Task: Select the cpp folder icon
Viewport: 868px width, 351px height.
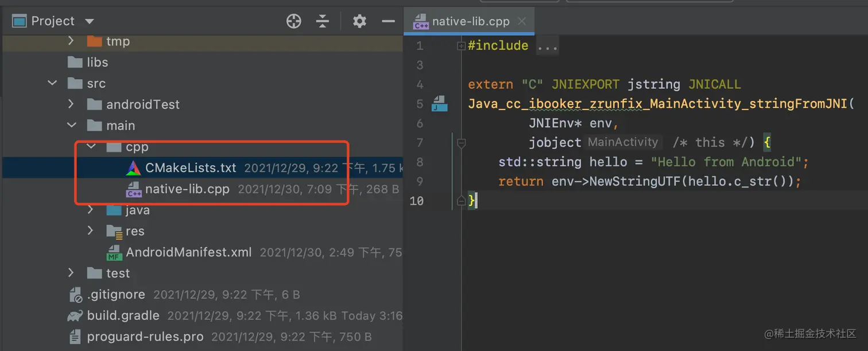Action: coord(114,147)
